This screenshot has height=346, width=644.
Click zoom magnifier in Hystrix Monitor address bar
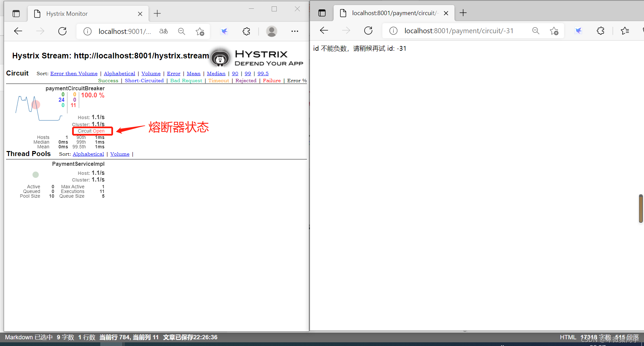[181, 31]
